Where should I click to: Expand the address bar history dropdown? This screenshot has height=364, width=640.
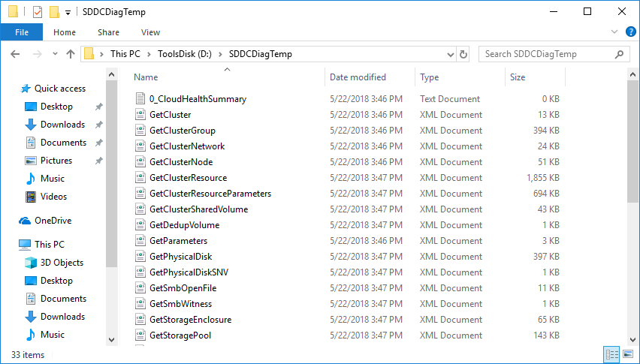coord(450,54)
